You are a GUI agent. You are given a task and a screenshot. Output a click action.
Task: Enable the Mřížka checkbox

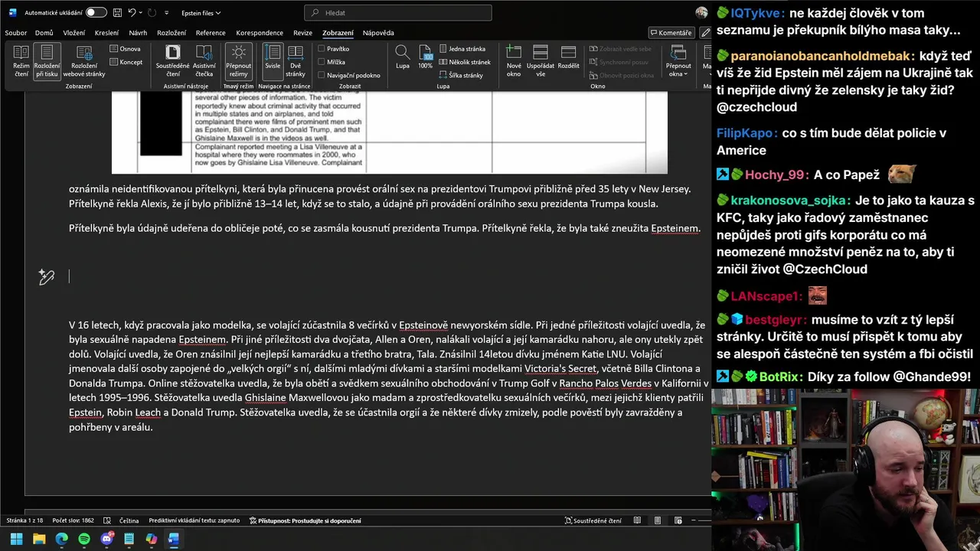coord(332,62)
